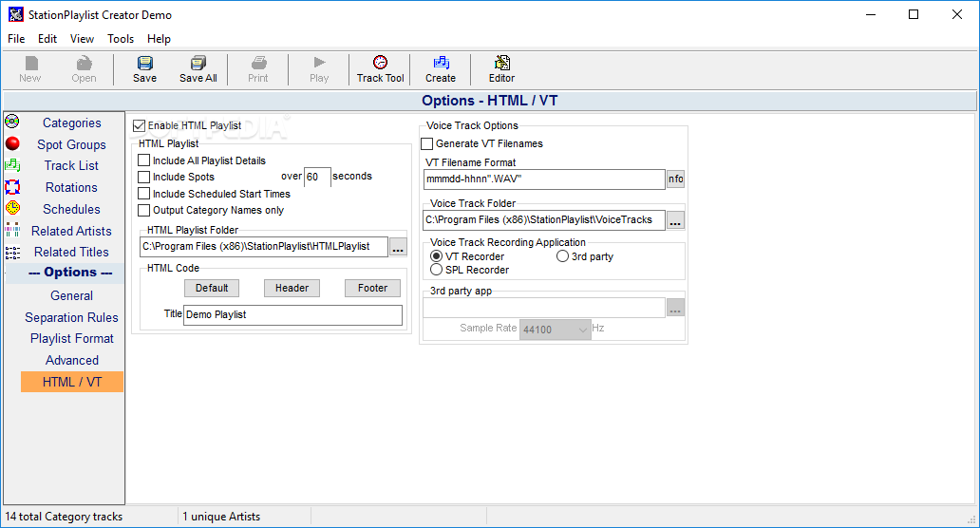The image size is (980, 528).
Task: Enable the Include Spots checkbox
Action: [x=143, y=177]
